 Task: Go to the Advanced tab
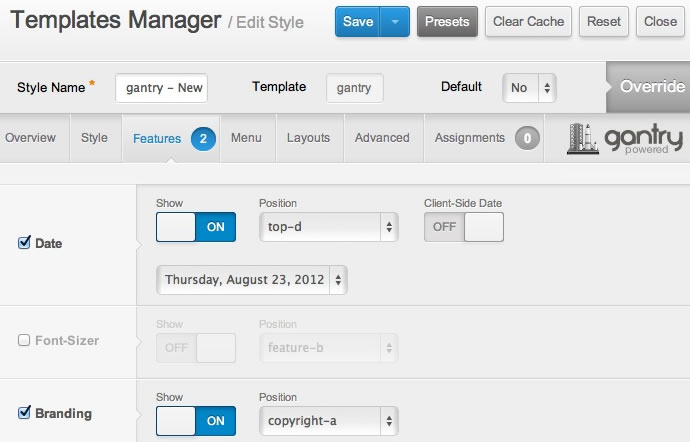tap(382, 139)
